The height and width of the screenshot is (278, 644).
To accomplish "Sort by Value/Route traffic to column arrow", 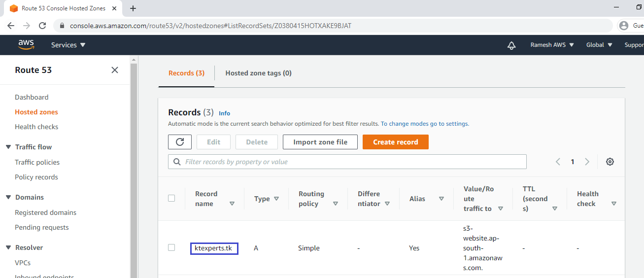I will click(501, 208).
